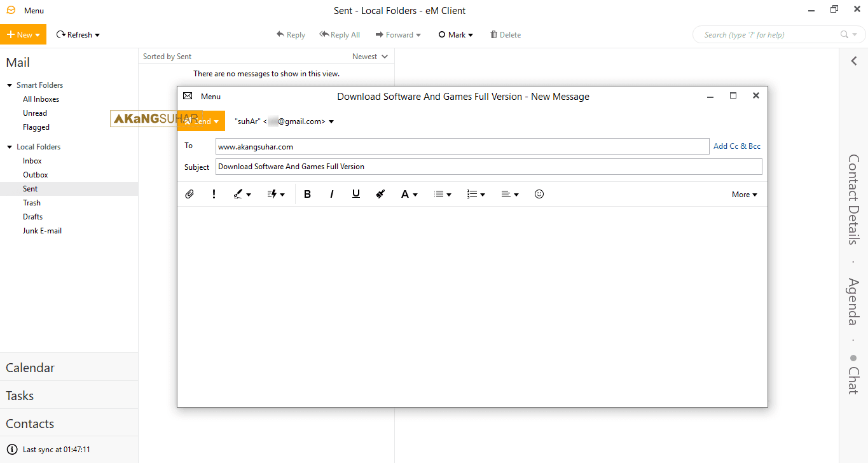Open the Contact Details sidebar tab
This screenshot has height=463, width=868.
coord(853,199)
